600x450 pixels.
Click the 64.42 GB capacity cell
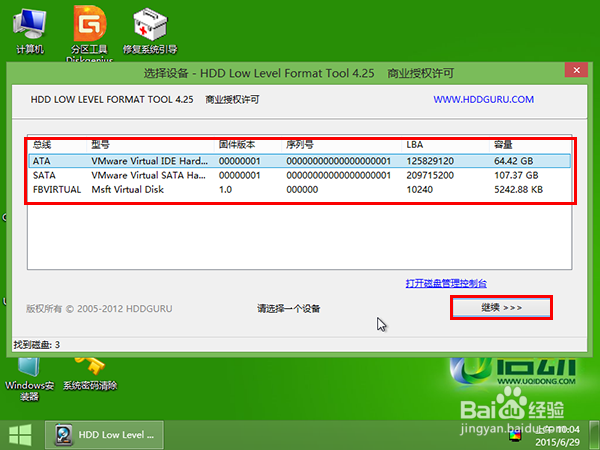[x=513, y=161]
